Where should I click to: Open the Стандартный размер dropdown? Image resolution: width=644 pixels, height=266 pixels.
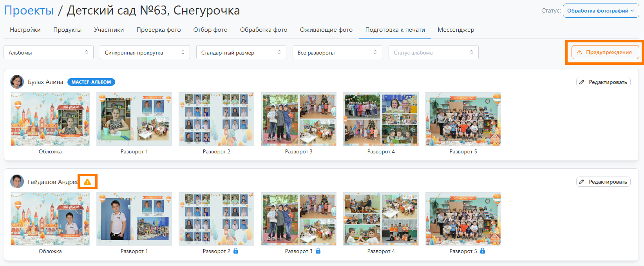tap(241, 53)
